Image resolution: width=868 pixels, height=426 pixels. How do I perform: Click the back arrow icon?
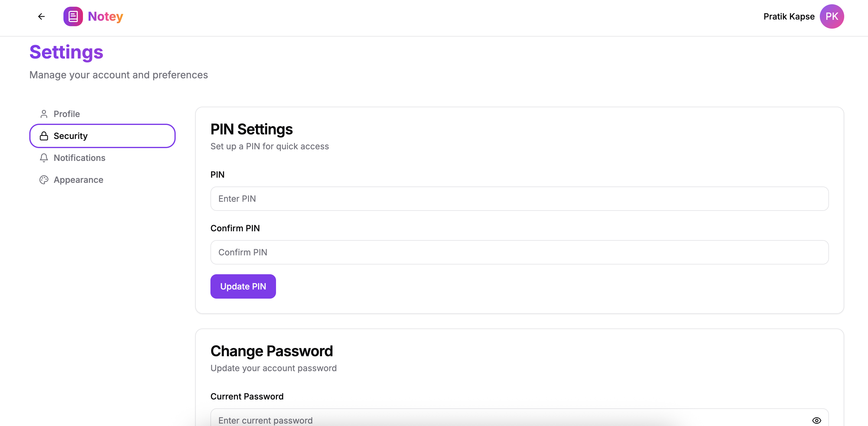pyautogui.click(x=41, y=16)
